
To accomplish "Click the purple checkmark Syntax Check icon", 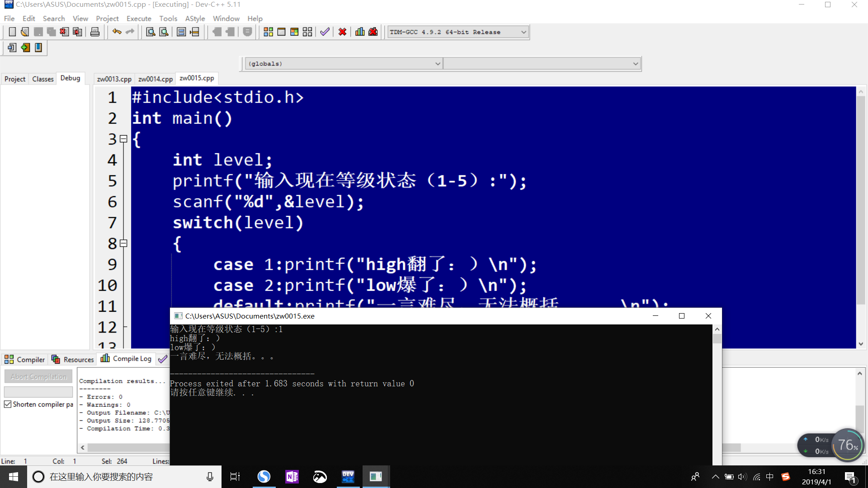I will click(325, 32).
